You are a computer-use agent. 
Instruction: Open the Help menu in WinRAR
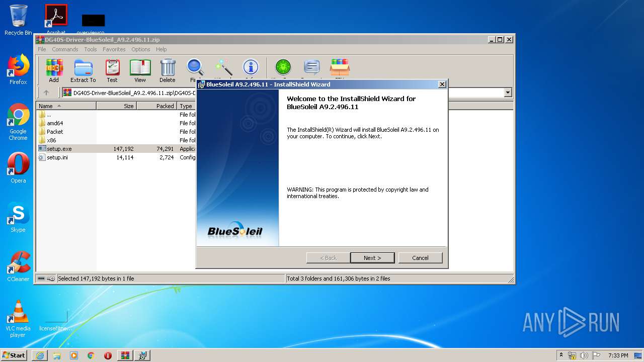coord(161,49)
